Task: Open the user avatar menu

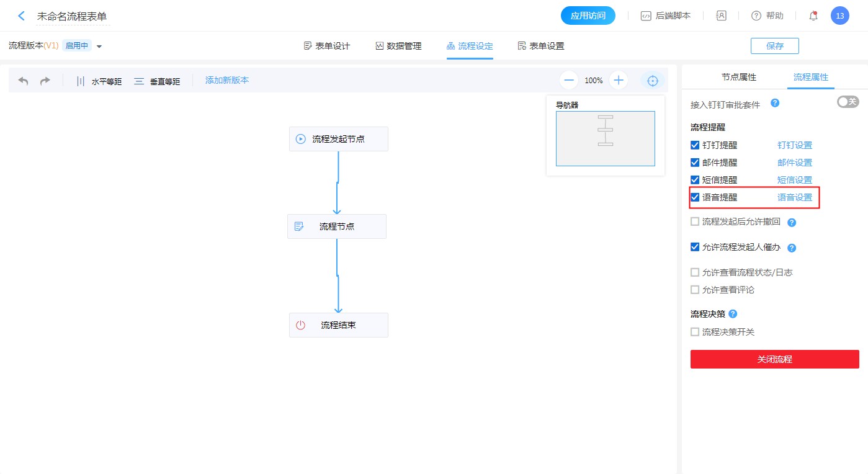Action: pos(839,16)
